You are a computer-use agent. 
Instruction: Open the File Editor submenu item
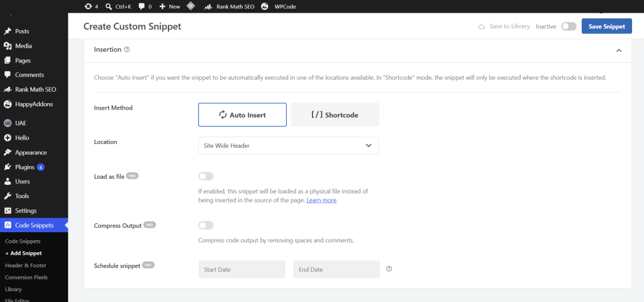coord(16,300)
